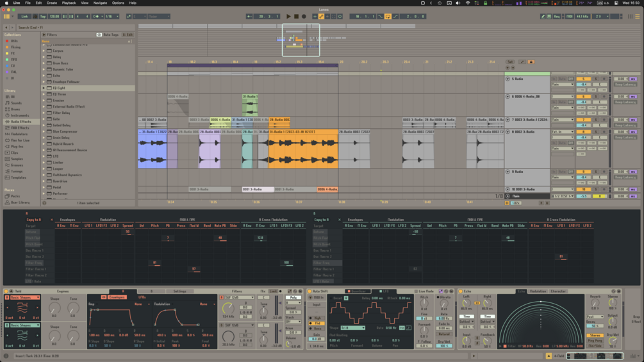Toggle the Follow playback icon
This screenshot has width=644, height=362.
click(249, 17)
